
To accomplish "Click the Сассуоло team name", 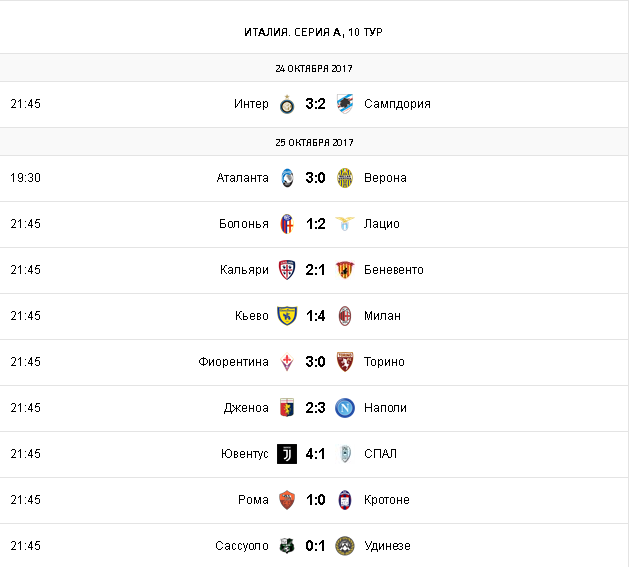I will pyautogui.click(x=241, y=546).
